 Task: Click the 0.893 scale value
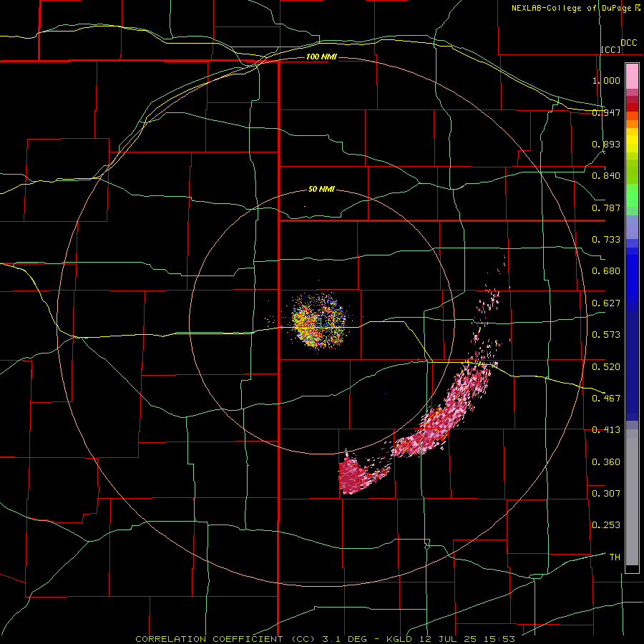tap(606, 144)
